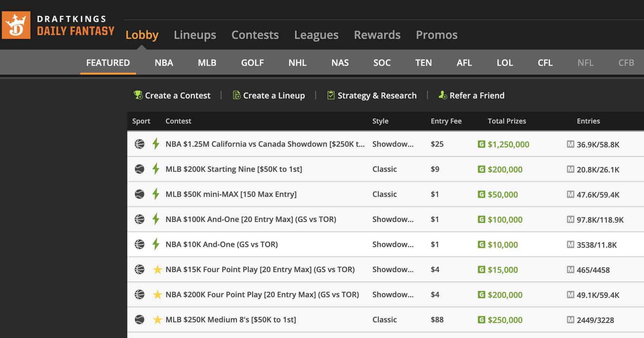
Task: Select the NHL sport filter
Action: coord(297,63)
